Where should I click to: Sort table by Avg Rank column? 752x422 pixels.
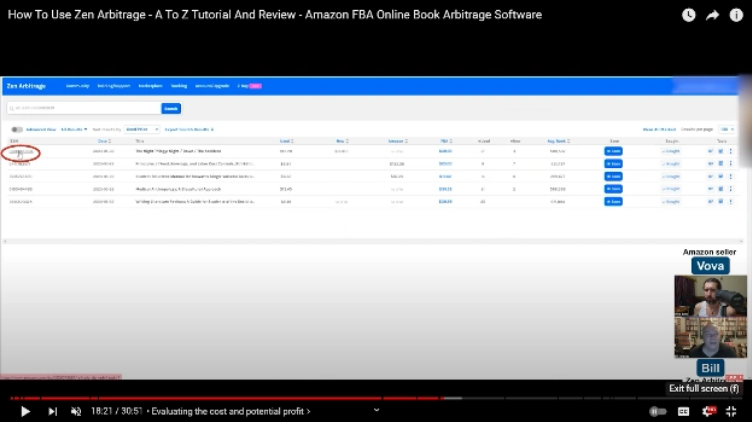[558, 141]
